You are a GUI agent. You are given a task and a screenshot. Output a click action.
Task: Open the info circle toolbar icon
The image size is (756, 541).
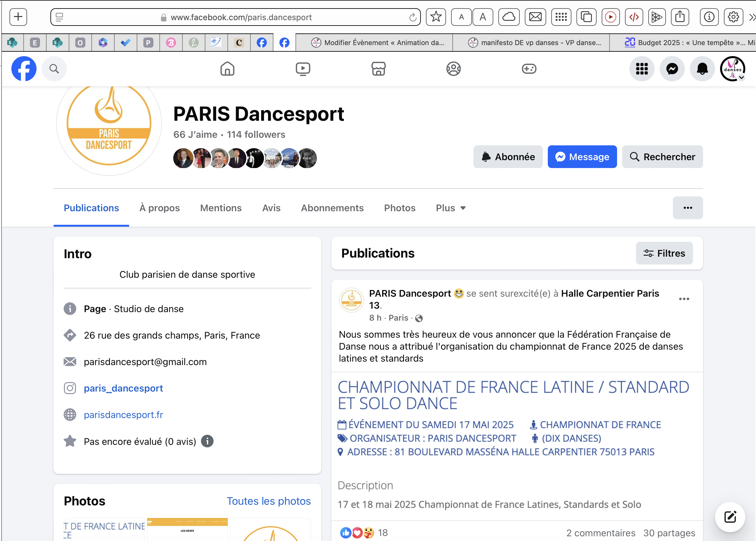pyautogui.click(x=709, y=17)
